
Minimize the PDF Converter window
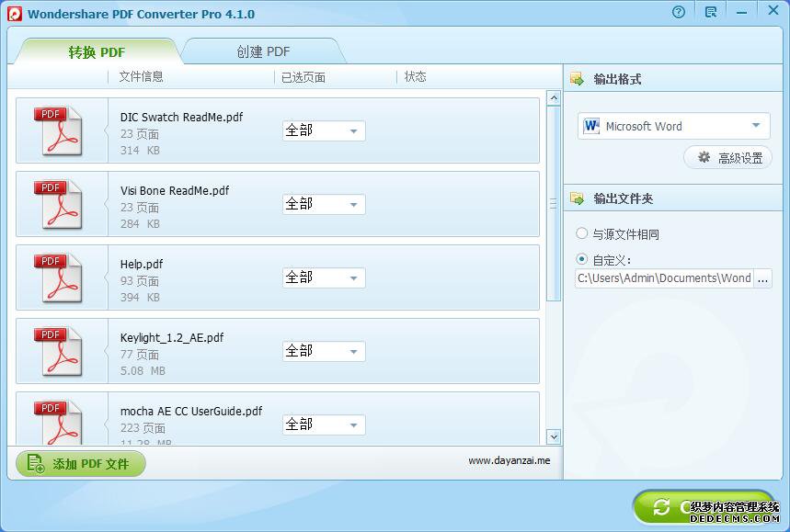click(x=741, y=12)
